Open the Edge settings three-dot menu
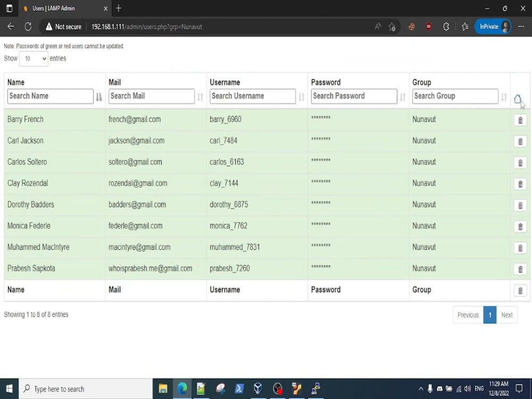532x399 pixels. tap(520, 26)
